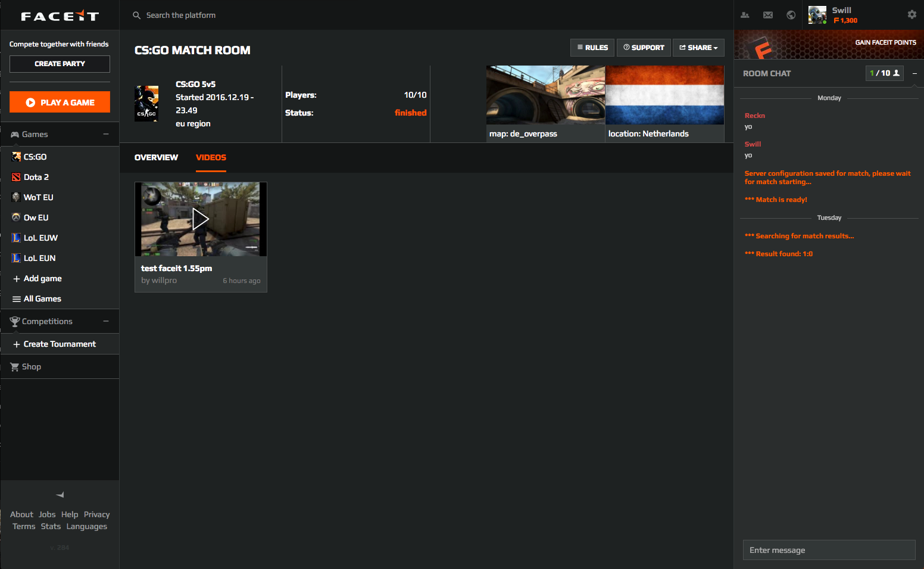Select the Videos tab
The height and width of the screenshot is (569, 924).
click(x=211, y=157)
